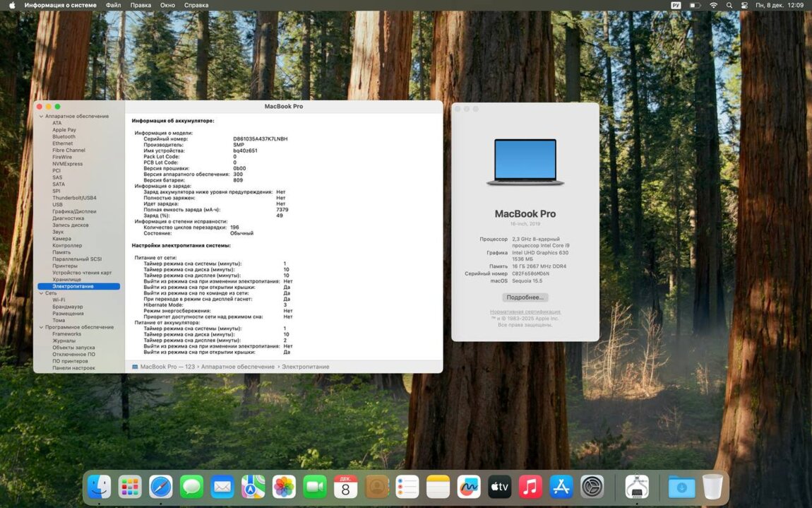The height and width of the screenshot is (508, 812).
Task: Click the battery status icon
Action: [695, 5]
